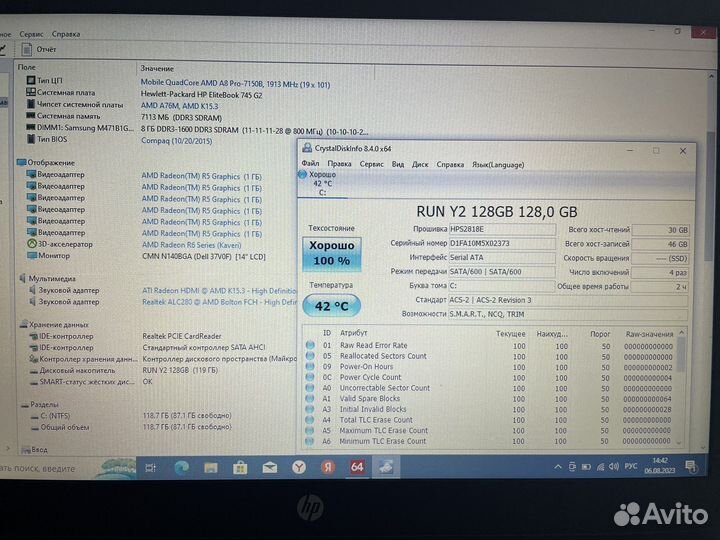Select the Power-On Hours attribute row
This screenshot has height=540, width=720.
point(490,367)
